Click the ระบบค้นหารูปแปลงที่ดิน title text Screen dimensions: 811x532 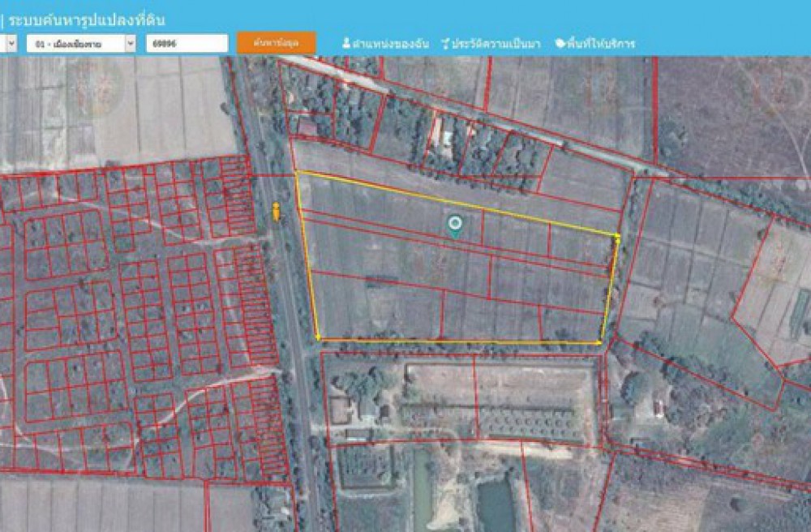[88, 21]
